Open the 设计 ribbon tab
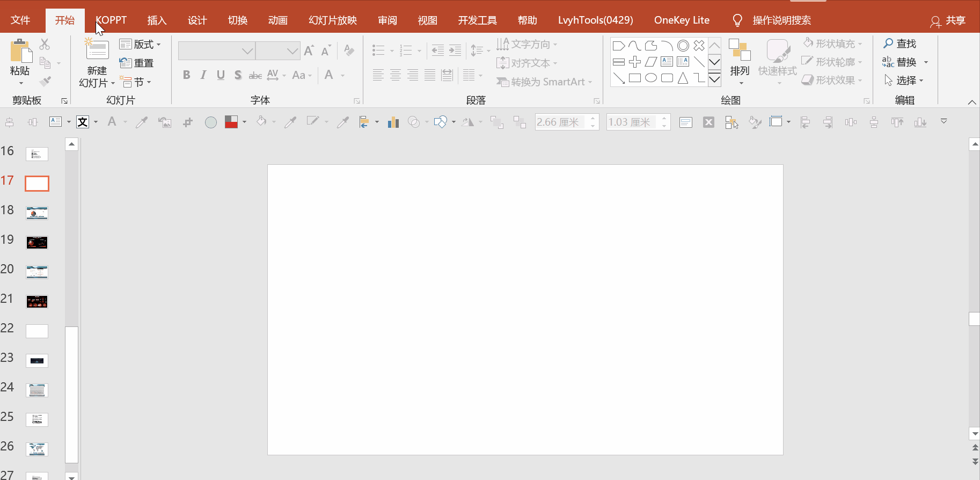This screenshot has height=480, width=980. tap(197, 20)
